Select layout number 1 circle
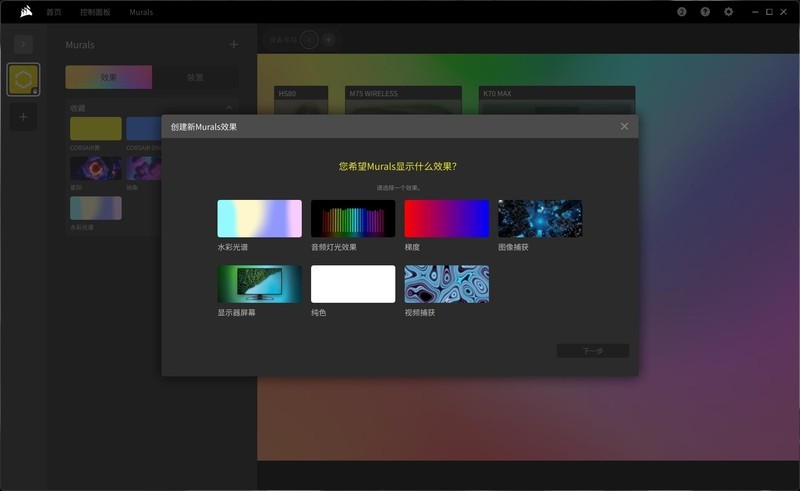 click(x=309, y=40)
